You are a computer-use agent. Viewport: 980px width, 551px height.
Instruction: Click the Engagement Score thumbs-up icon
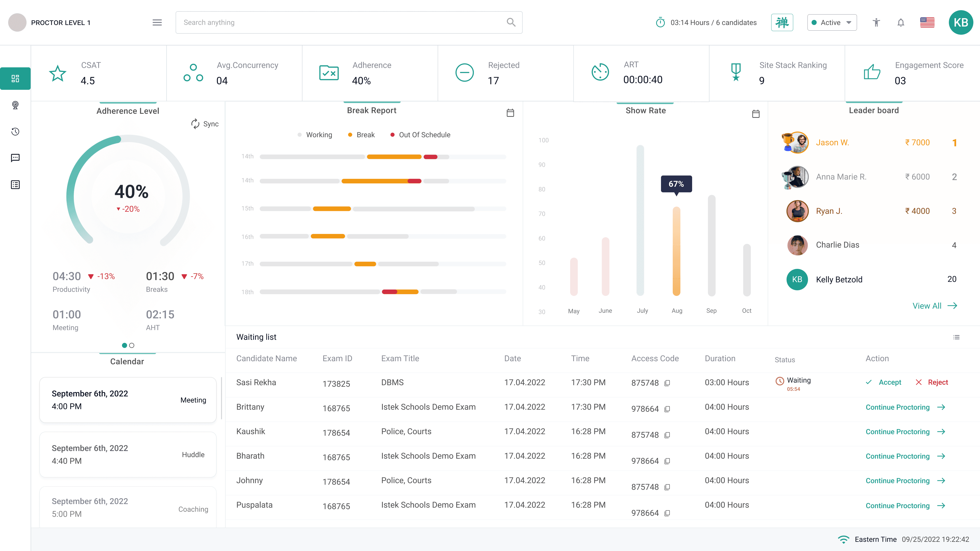[872, 72]
